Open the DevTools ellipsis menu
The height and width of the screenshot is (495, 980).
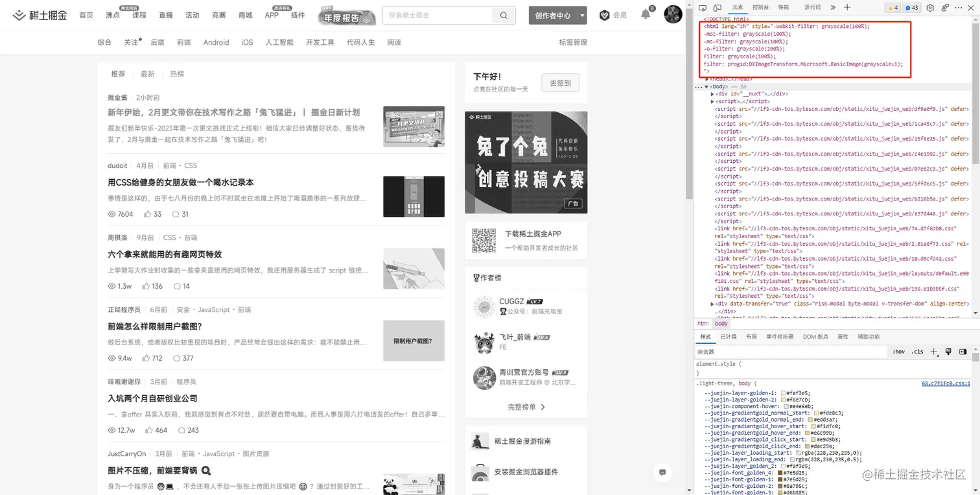point(959,7)
